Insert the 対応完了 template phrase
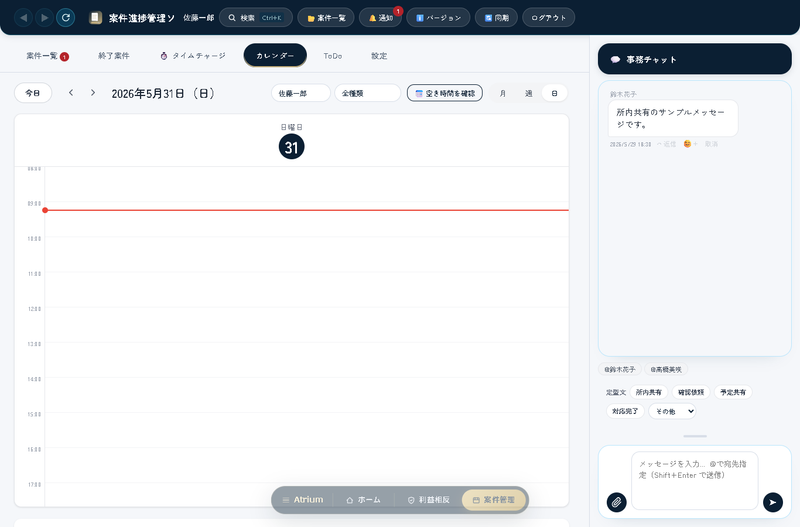 [x=625, y=411]
